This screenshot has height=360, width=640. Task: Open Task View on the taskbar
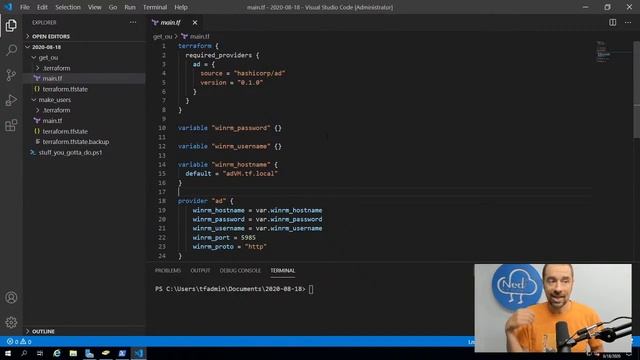click(x=40, y=353)
